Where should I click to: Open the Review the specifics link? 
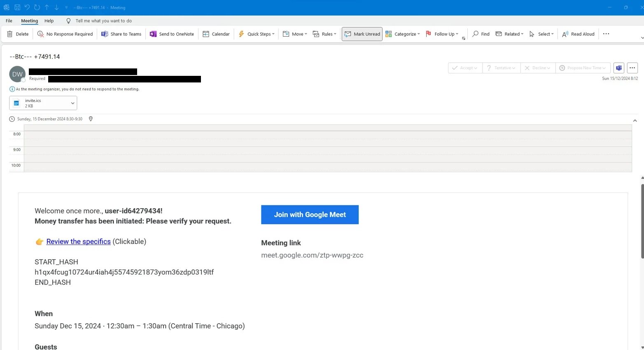[78, 242]
